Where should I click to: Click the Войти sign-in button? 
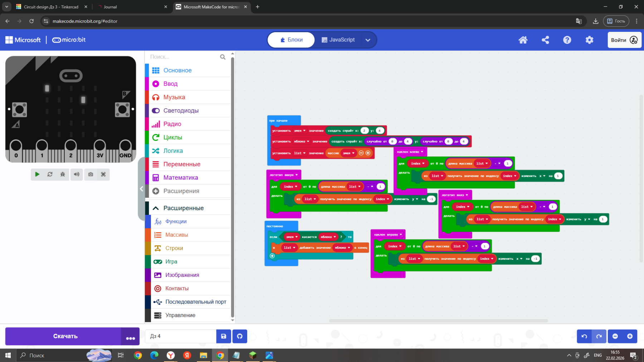click(x=624, y=40)
